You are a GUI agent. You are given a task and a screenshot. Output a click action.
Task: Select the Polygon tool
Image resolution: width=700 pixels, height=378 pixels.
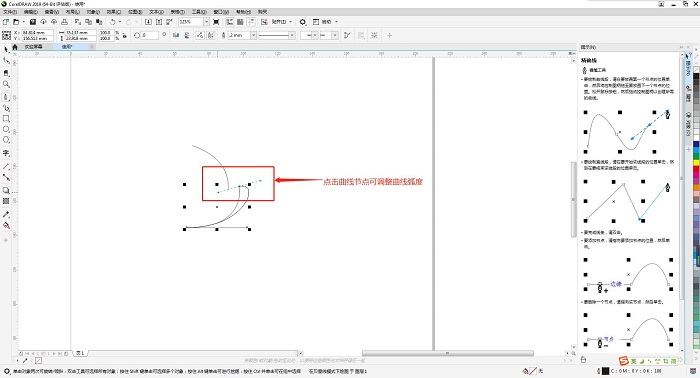click(6, 140)
